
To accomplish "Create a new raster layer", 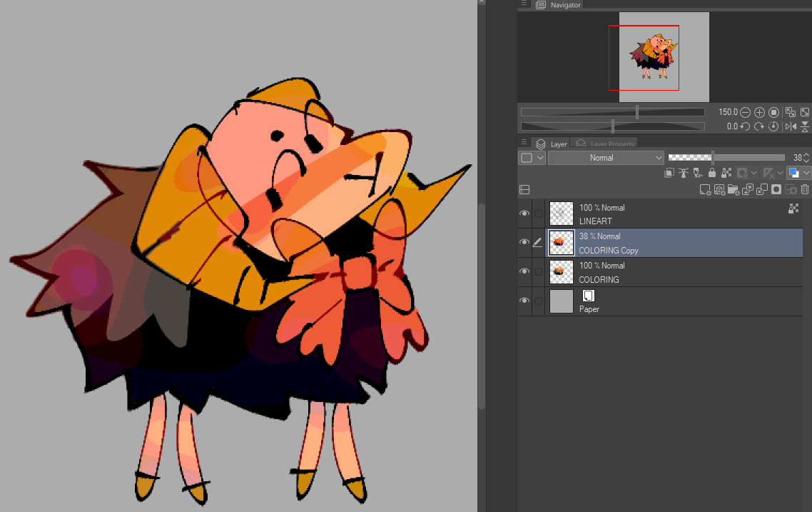I will pos(705,189).
